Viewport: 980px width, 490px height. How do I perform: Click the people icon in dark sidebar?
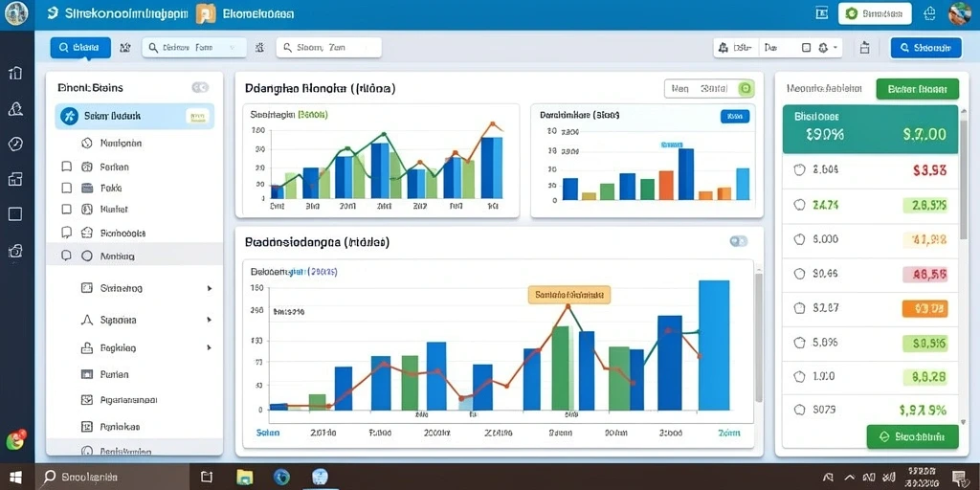pyautogui.click(x=15, y=109)
